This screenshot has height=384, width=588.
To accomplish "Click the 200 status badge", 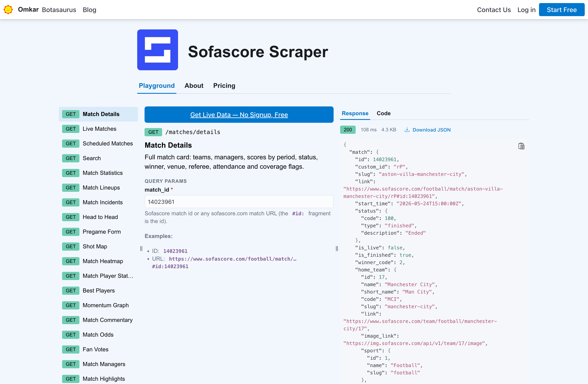I will click(348, 130).
